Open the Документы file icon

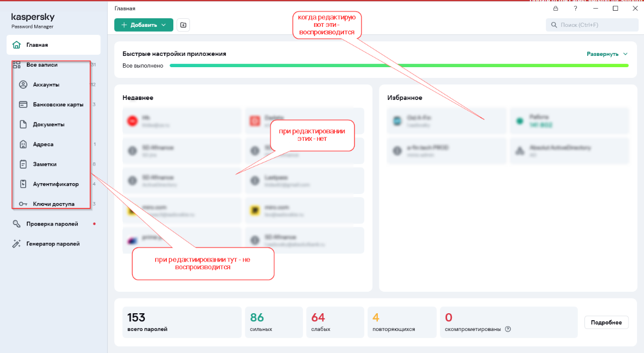(23, 125)
